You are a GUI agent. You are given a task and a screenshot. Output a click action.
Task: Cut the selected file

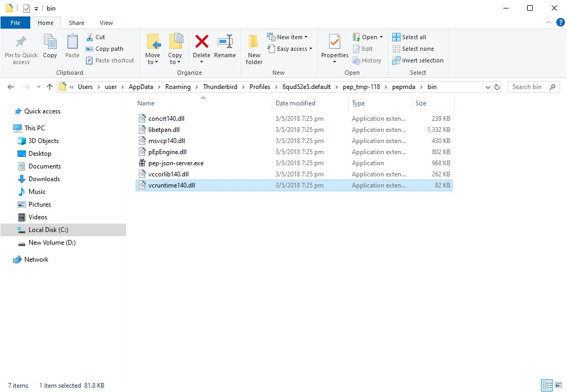click(96, 37)
